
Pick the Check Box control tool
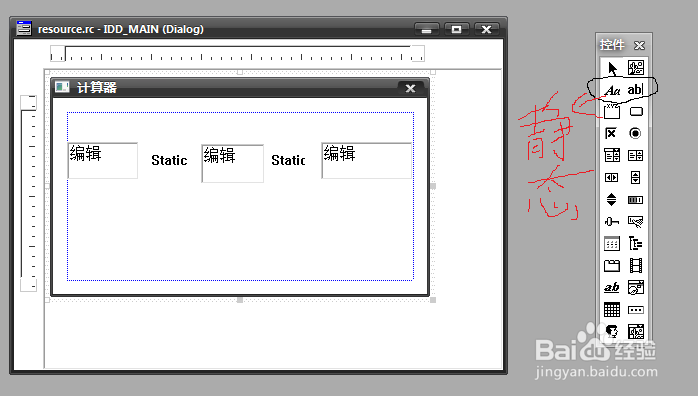612,133
